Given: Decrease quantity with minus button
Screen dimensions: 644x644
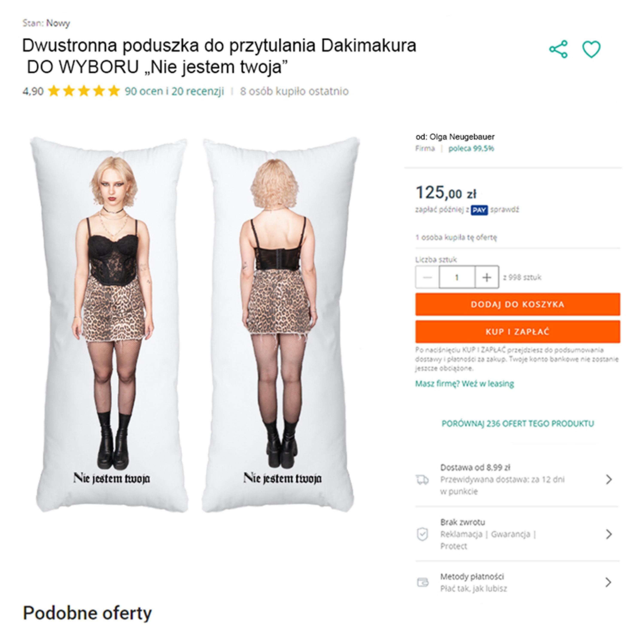Looking at the screenshot, I should point(427,277).
